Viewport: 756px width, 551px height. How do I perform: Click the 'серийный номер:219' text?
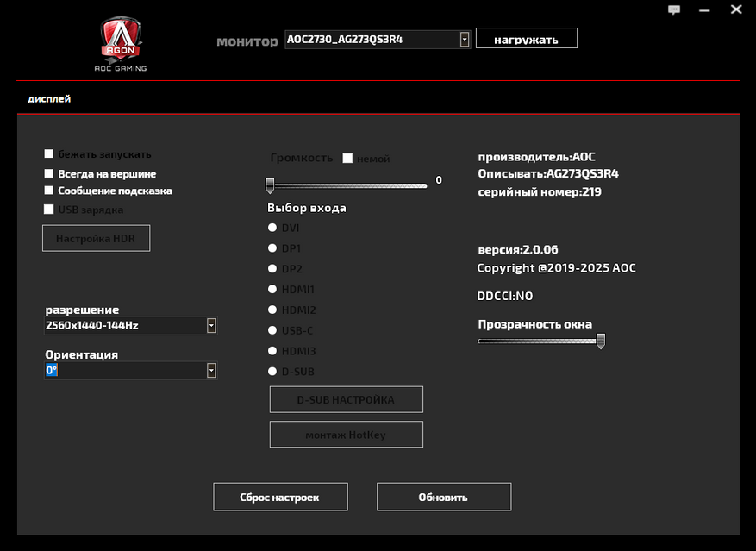click(540, 192)
